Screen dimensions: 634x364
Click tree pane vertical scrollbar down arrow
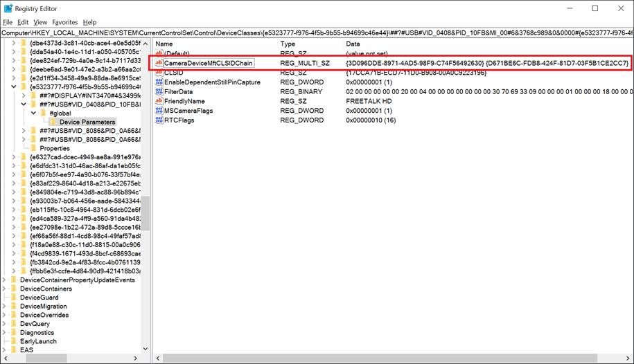coord(146,349)
